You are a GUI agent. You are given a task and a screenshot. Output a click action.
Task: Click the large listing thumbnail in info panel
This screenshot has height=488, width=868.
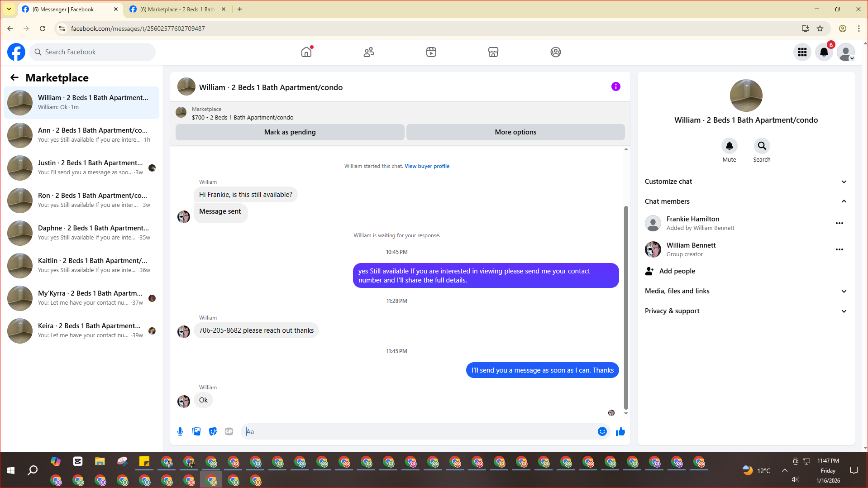click(746, 96)
